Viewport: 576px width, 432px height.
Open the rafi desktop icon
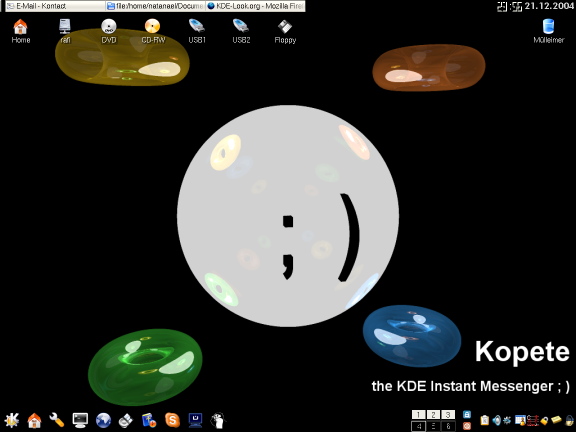65,31
